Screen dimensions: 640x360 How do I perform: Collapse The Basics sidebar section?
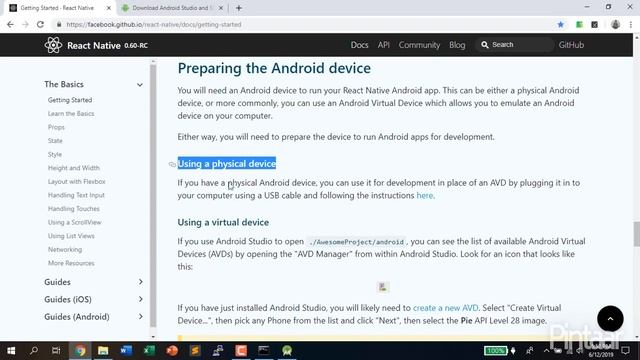click(140, 85)
